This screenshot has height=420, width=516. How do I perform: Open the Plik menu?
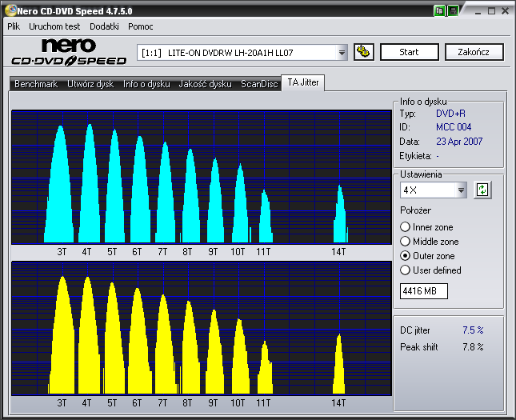(x=14, y=26)
